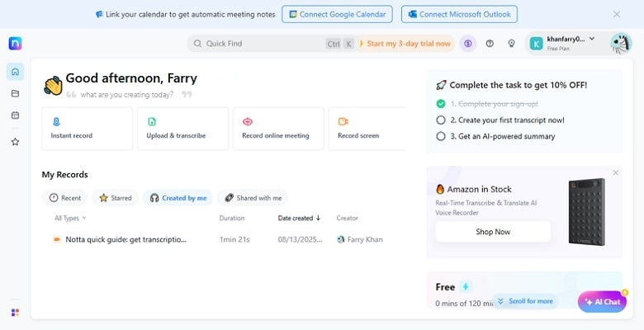Click the Notta quick guide file icon
This screenshot has width=644, height=330.
(x=57, y=239)
